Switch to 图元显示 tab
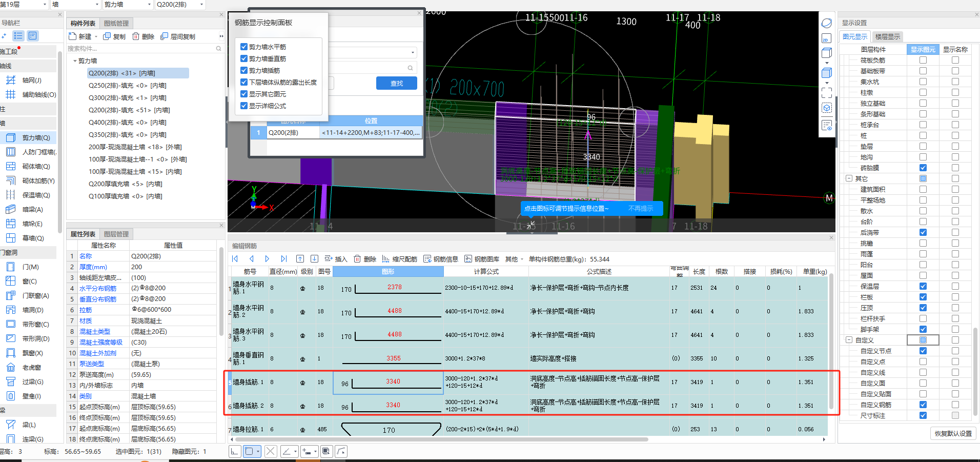 [x=855, y=36]
